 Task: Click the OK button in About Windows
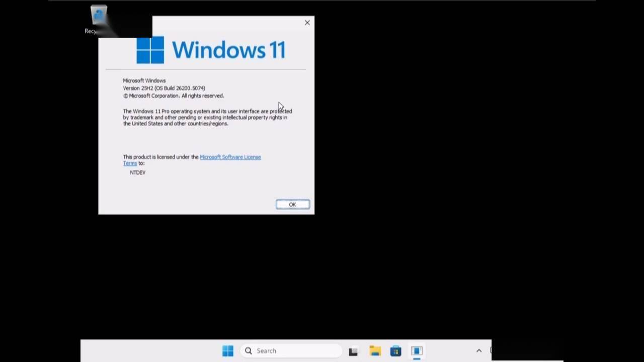tap(292, 204)
